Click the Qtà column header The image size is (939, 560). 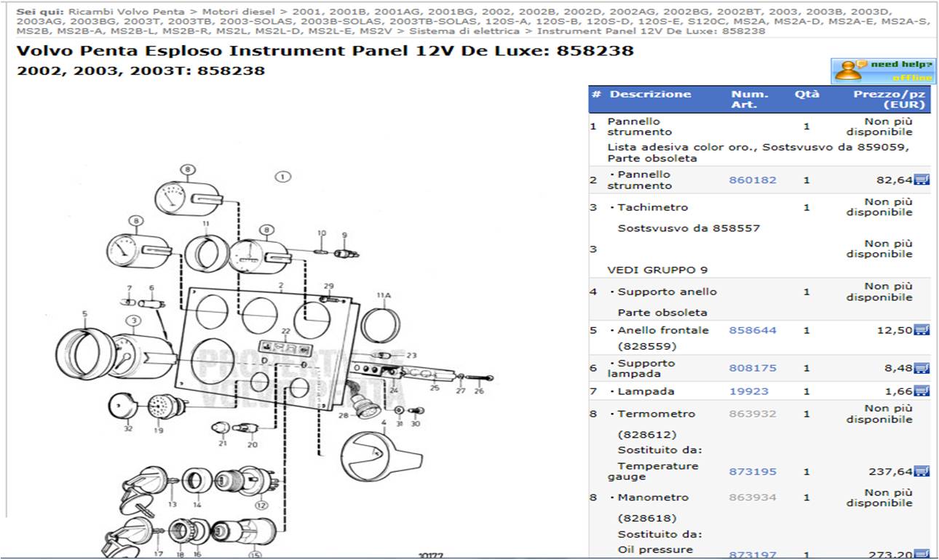(807, 94)
